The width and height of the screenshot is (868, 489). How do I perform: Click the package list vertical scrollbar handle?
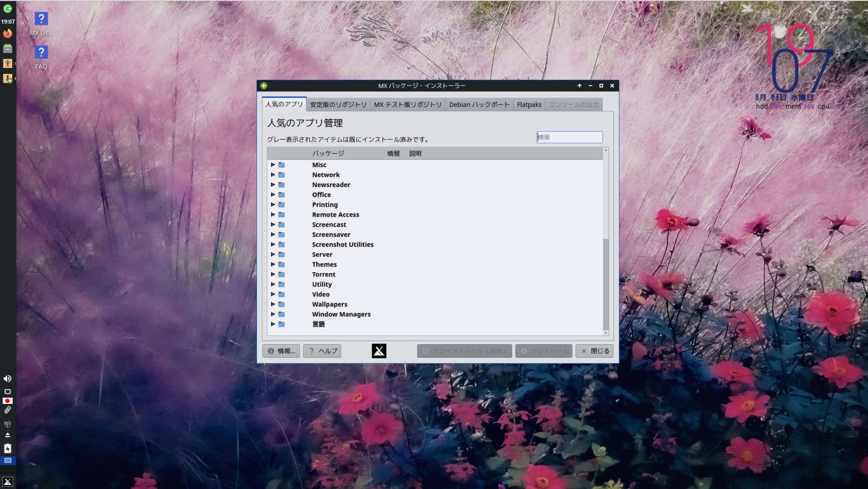606,284
